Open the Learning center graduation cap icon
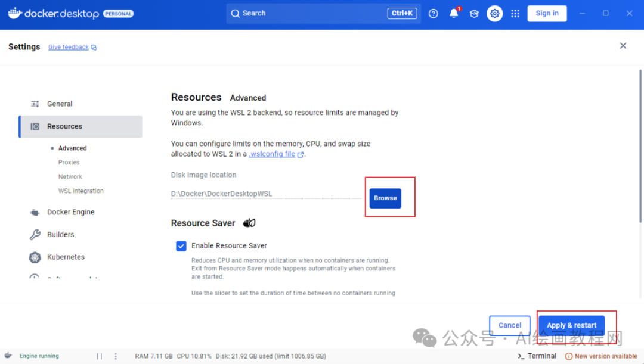 coord(474,14)
